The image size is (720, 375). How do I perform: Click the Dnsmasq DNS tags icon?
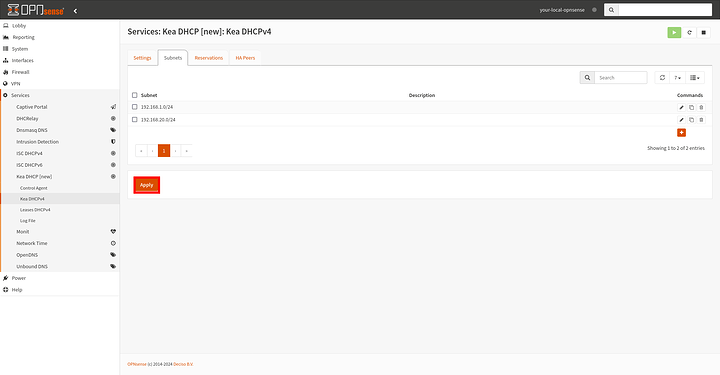(x=113, y=130)
